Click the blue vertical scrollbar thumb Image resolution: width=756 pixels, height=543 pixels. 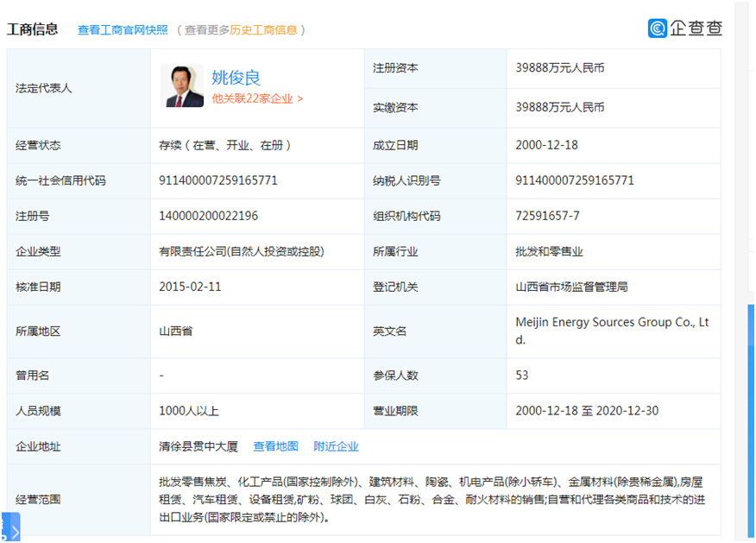coord(751,420)
